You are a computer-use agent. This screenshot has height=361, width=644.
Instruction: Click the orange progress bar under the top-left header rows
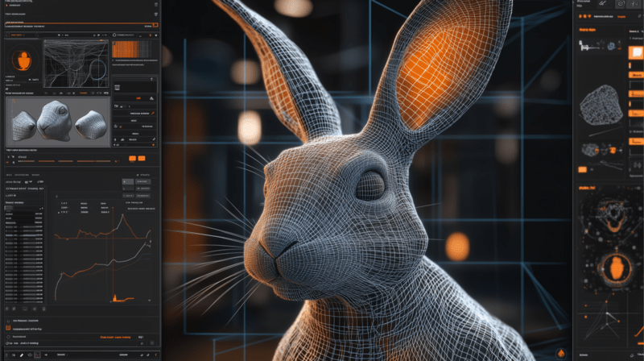79,23
